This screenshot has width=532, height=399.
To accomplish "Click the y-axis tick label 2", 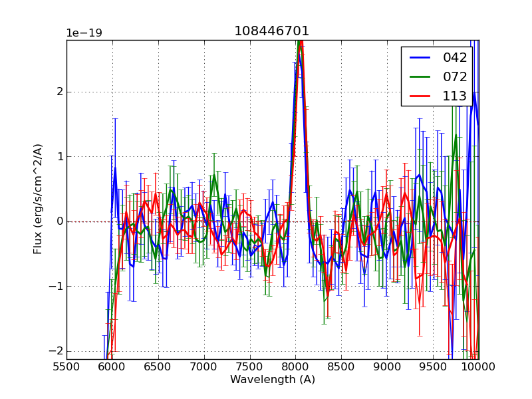I will click(59, 92).
